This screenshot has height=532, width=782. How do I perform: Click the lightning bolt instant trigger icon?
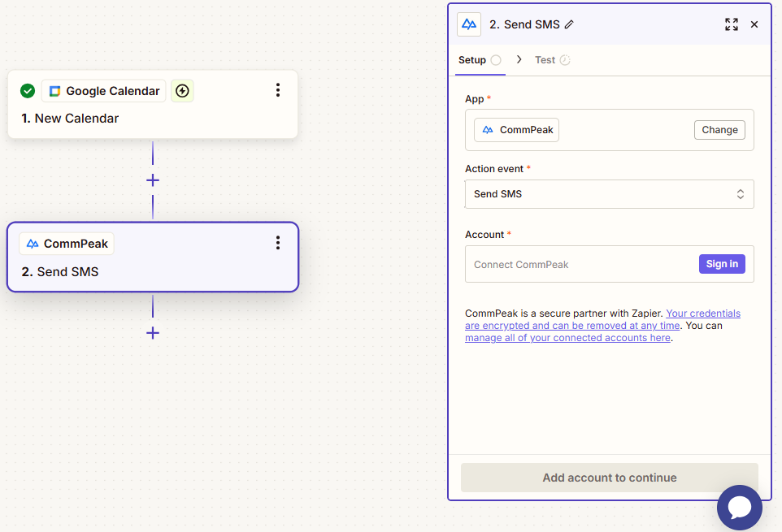point(182,91)
